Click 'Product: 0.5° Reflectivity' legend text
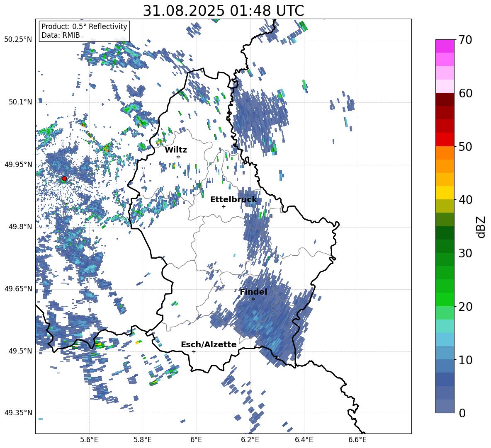Screen dimensions: 491x448 point(84,26)
